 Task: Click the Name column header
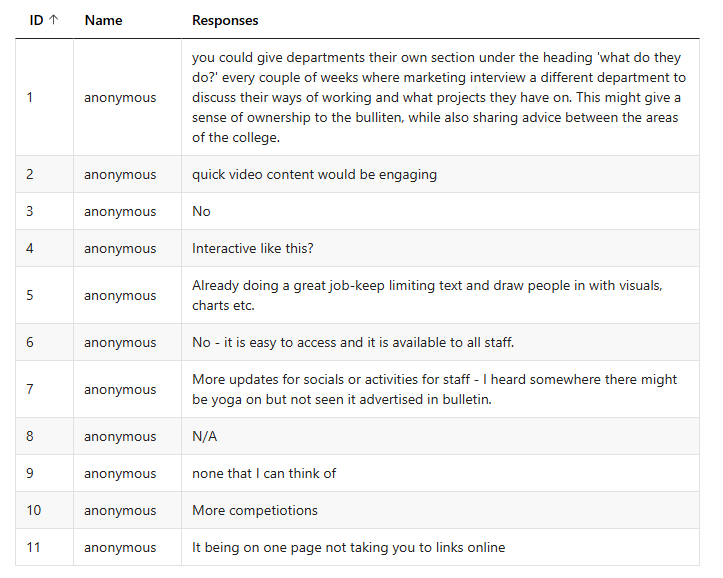tap(103, 20)
